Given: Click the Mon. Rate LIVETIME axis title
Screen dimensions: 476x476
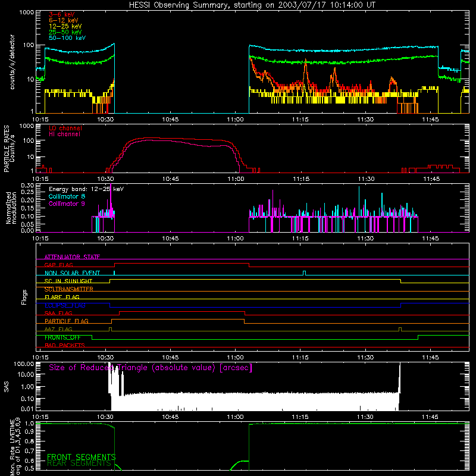Looking at the screenshot, I should (x=15, y=447).
